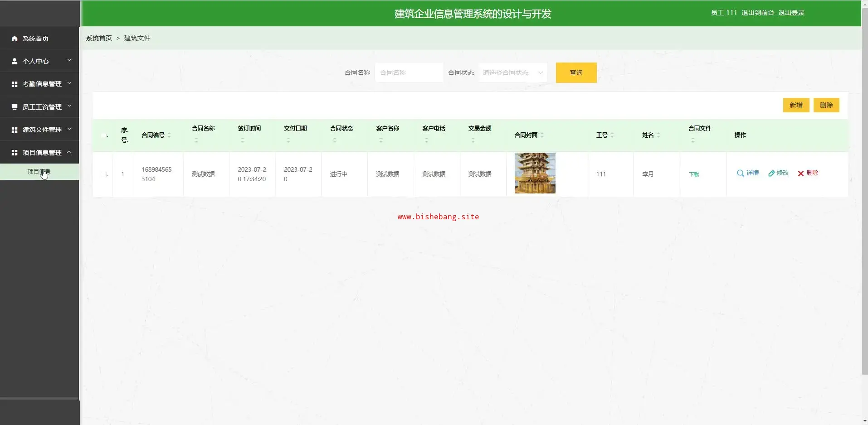
Task: Go to 系统首页 in the breadcrumb
Action: (99, 38)
